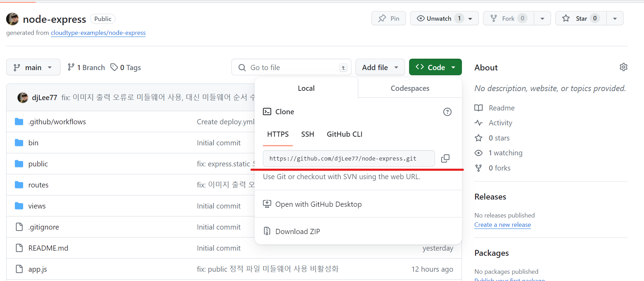Click the GitHub Desktop download icon

click(267, 204)
